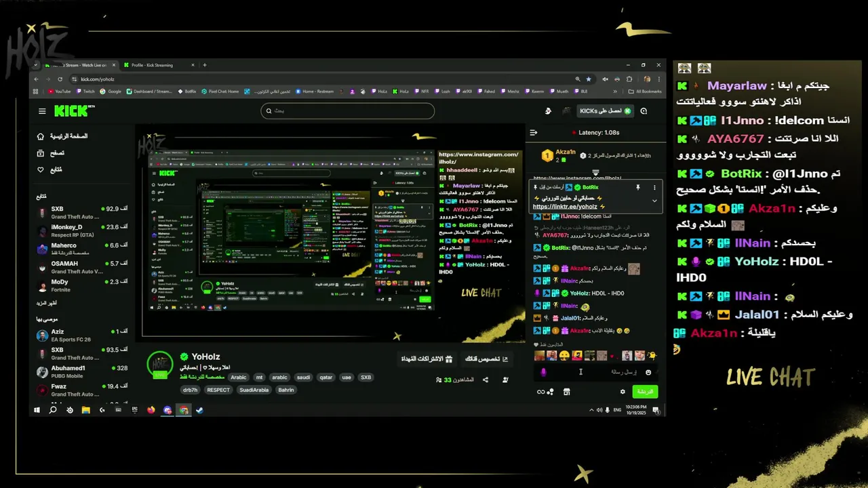The height and width of the screenshot is (488, 868).
Task: Show hidden system tray icons chevron
Action: pyautogui.click(x=591, y=410)
